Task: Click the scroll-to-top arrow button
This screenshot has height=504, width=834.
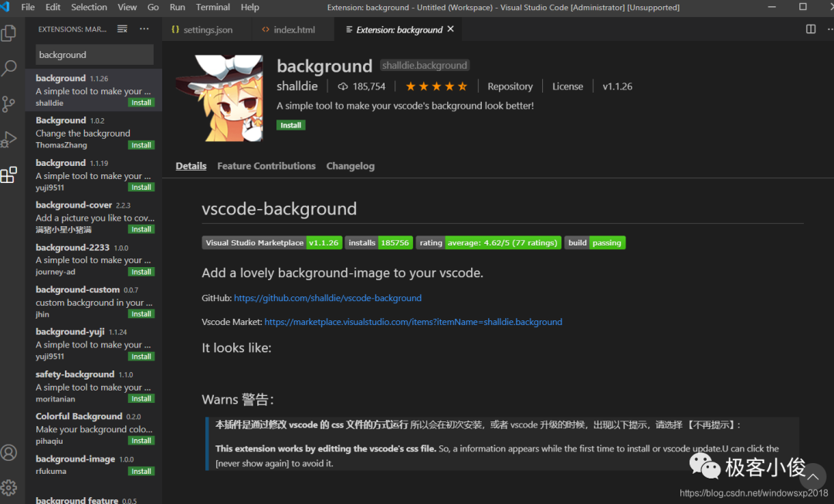Action: click(x=812, y=476)
